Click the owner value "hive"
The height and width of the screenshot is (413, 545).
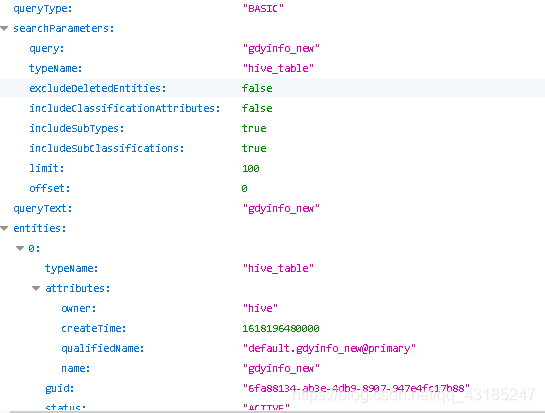pyautogui.click(x=260, y=308)
